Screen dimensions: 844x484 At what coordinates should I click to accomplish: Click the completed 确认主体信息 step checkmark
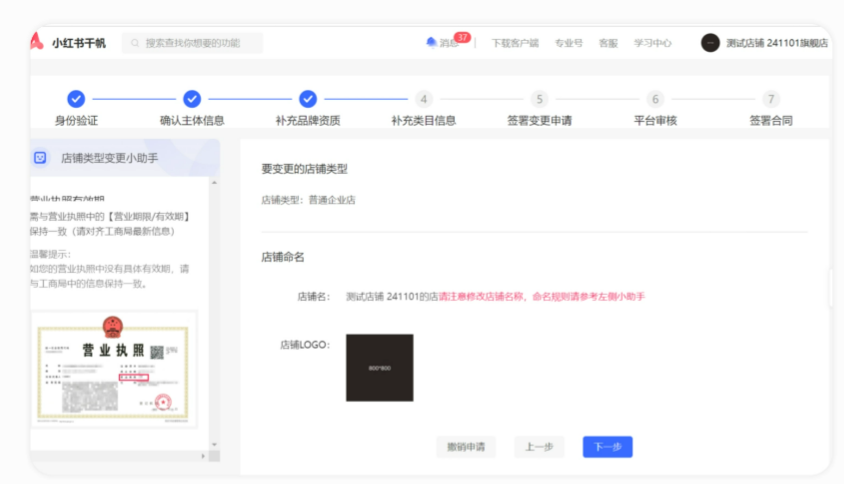tap(192, 99)
